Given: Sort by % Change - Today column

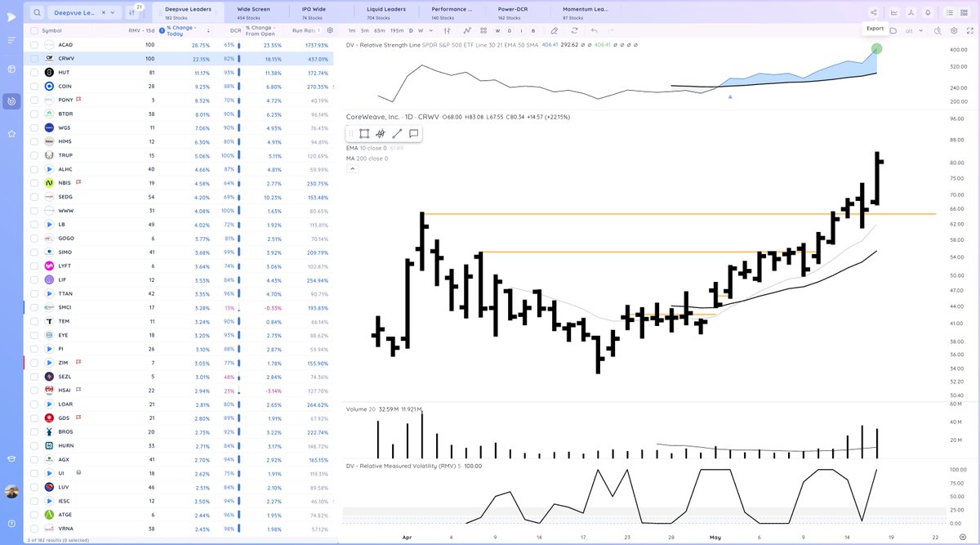Looking at the screenshot, I should (x=183, y=30).
